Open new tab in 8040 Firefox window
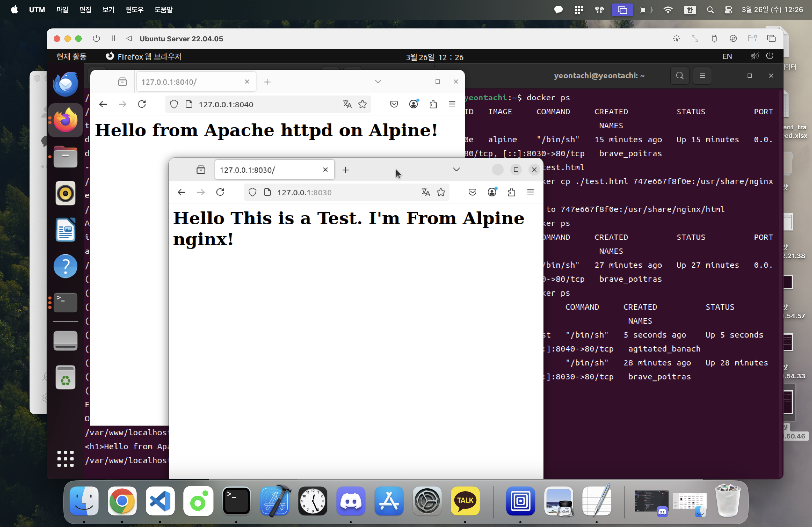 pyautogui.click(x=267, y=82)
